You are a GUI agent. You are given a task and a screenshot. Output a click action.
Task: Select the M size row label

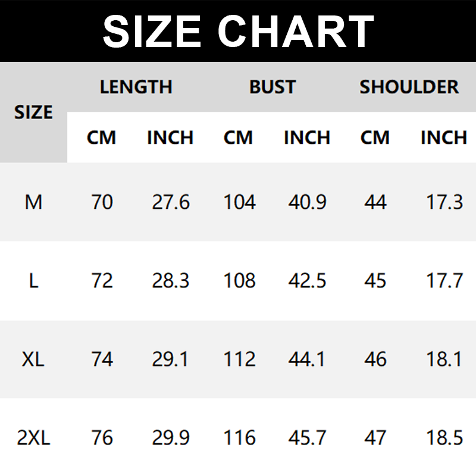[x=33, y=202]
